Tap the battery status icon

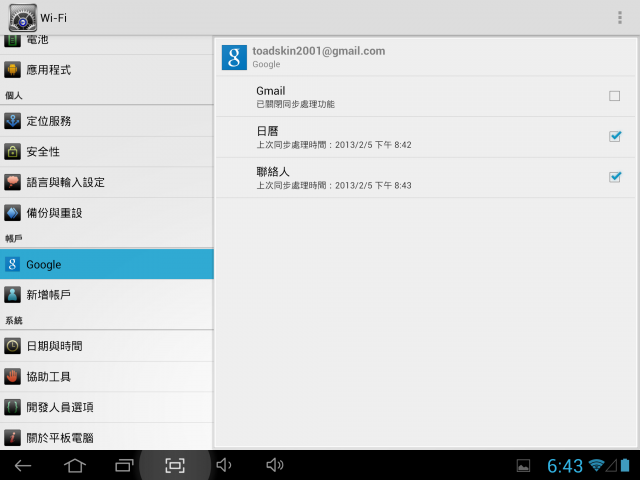(625, 465)
